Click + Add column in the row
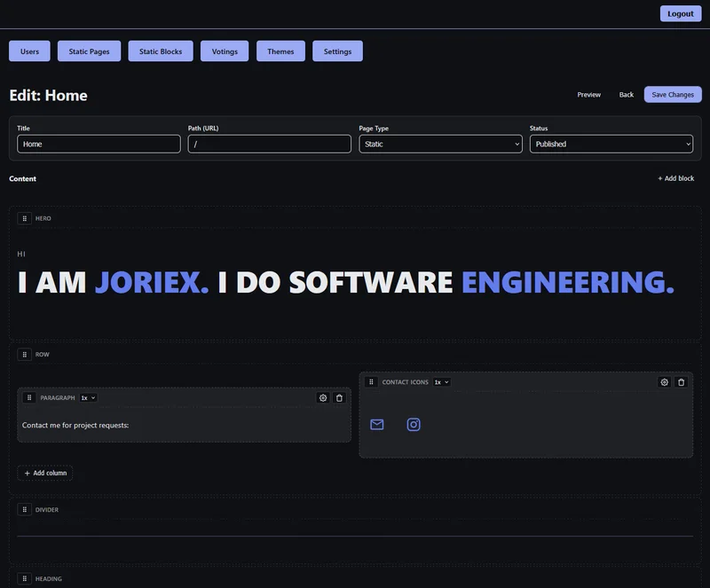The width and height of the screenshot is (710, 588). [x=45, y=473]
